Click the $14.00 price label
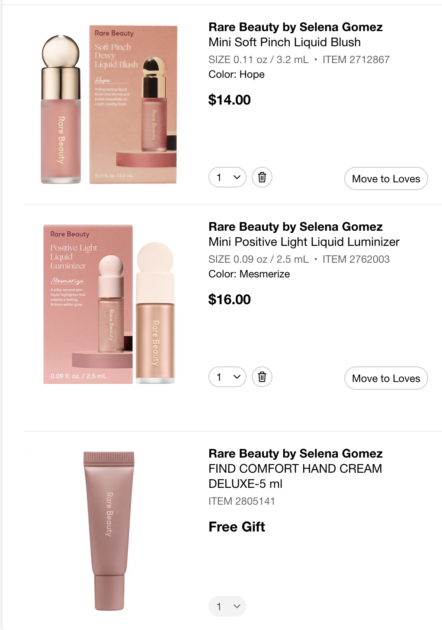The height and width of the screenshot is (630, 442). [229, 100]
